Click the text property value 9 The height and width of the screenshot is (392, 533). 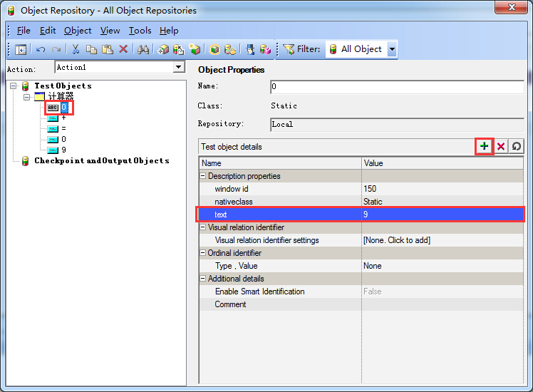click(443, 215)
